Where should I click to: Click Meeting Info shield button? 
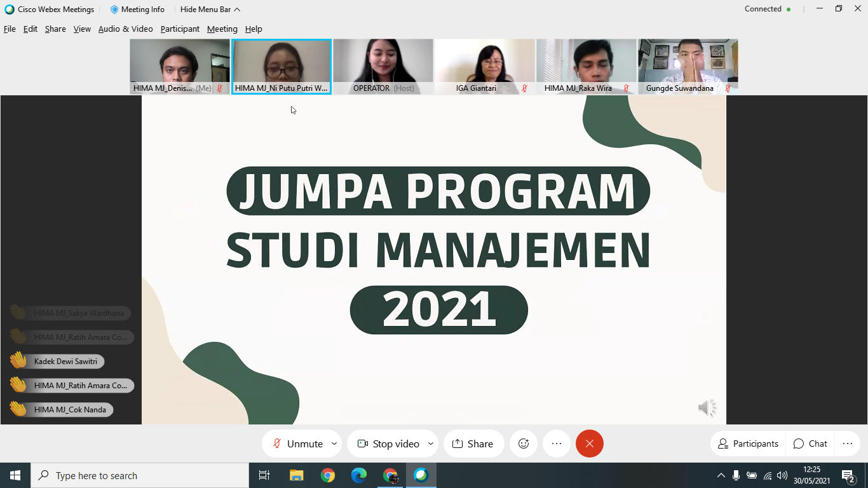[137, 10]
